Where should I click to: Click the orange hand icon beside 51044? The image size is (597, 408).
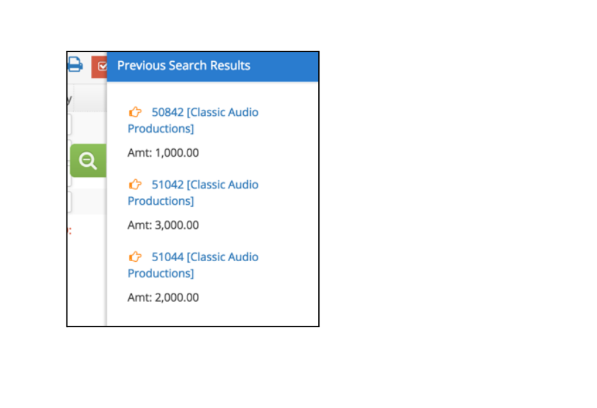(135, 257)
